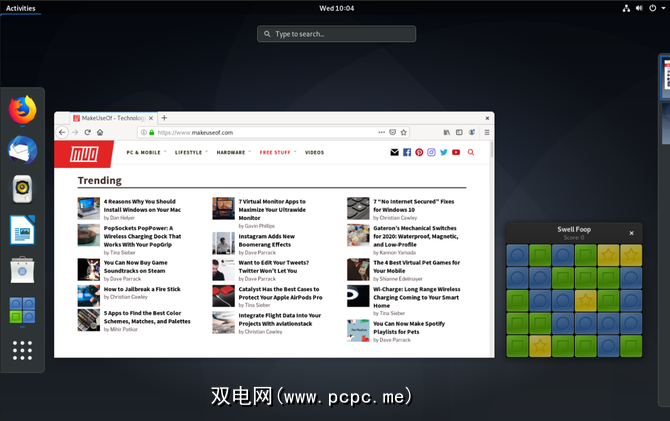Open a new tab with plus button

tap(164, 118)
